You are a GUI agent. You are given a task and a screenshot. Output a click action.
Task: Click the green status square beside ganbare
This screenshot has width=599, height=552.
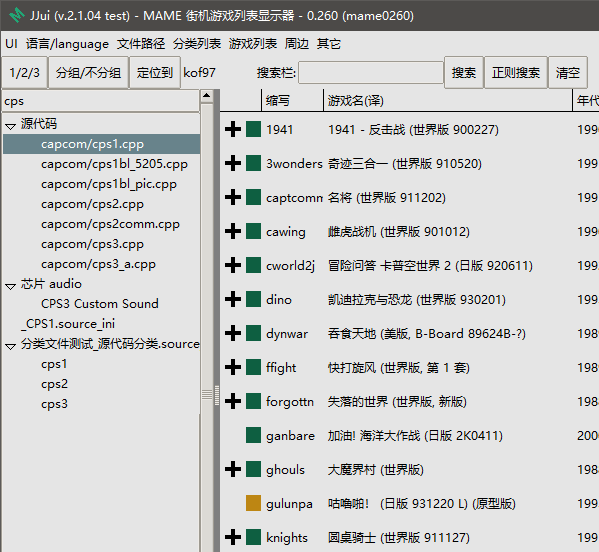coord(253,435)
